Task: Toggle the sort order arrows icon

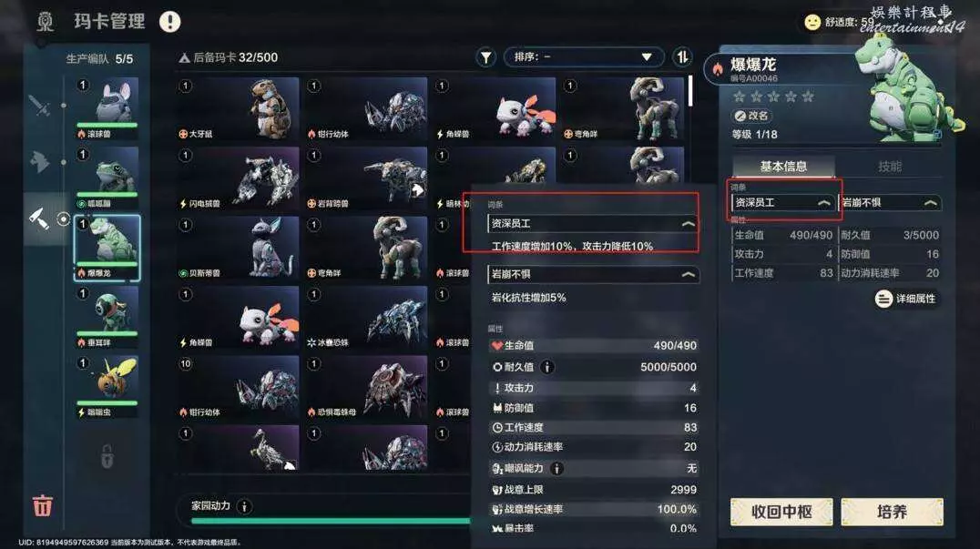Action: (682, 56)
